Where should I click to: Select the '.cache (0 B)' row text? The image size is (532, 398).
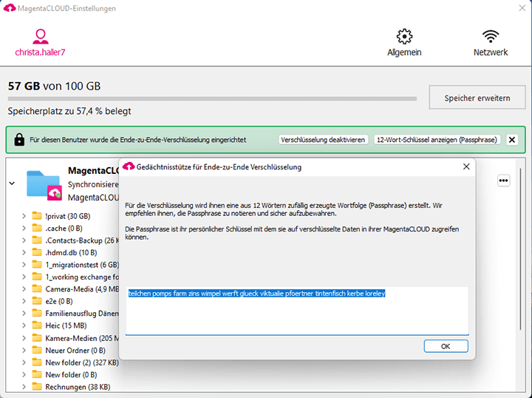click(x=64, y=228)
